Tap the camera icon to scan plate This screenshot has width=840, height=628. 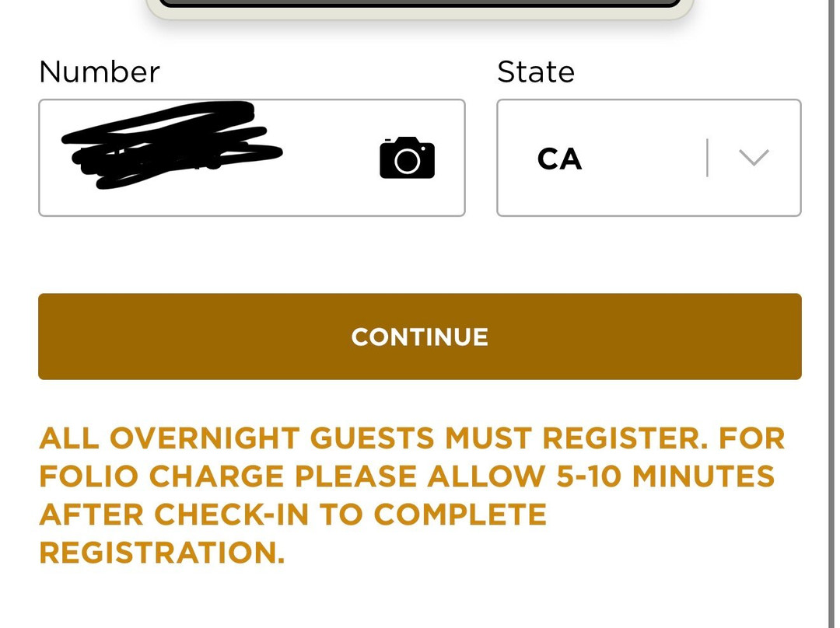point(407,158)
